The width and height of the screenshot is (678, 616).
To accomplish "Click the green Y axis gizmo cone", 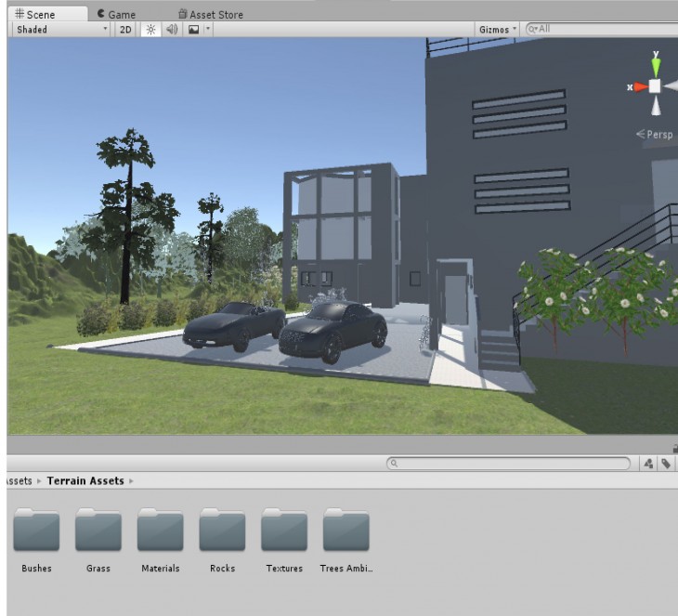I will tap(656, 65).
